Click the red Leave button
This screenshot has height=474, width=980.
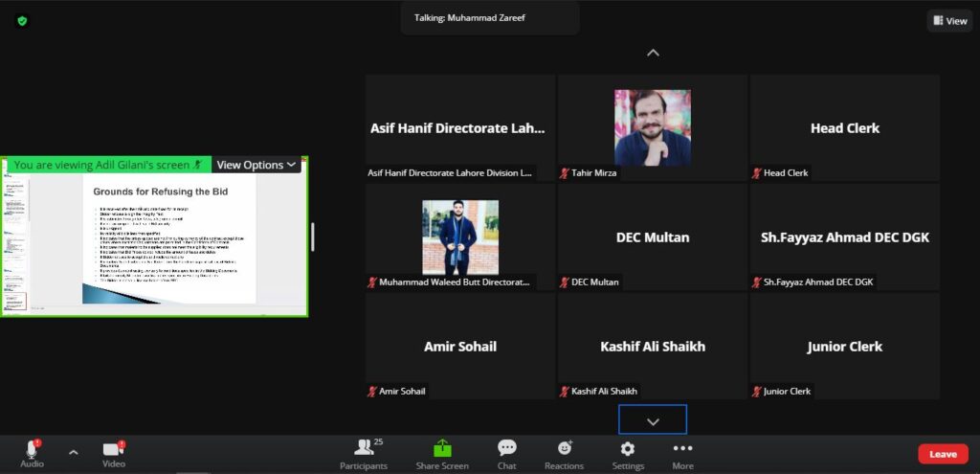coord(942,454)
